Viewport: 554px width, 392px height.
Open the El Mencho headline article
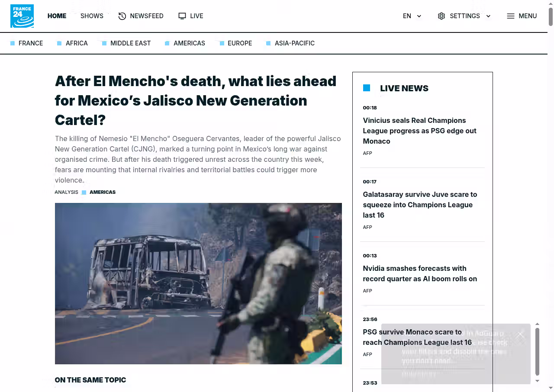point(195,100)
